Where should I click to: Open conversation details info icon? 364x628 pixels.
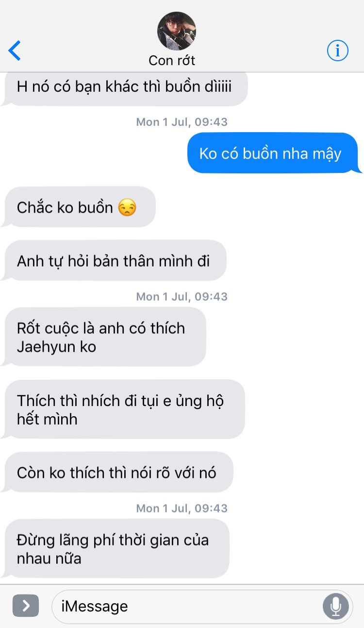click(338, 50)
